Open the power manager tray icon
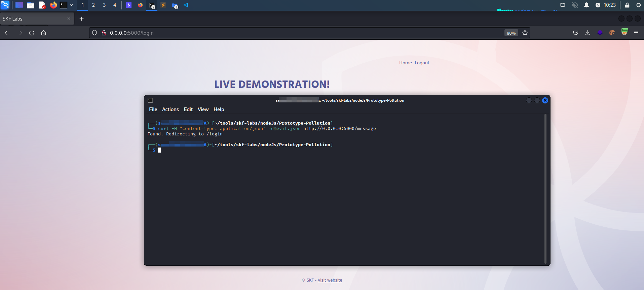 [598, 5]
